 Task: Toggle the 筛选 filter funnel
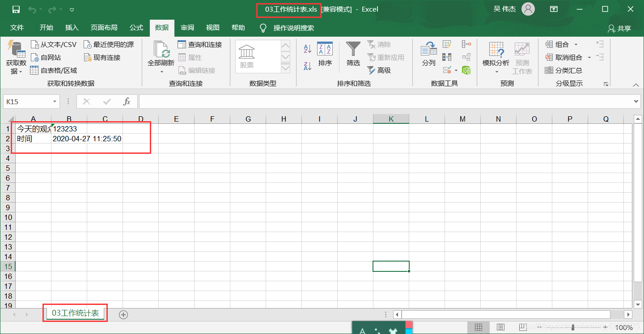[353, 54]
